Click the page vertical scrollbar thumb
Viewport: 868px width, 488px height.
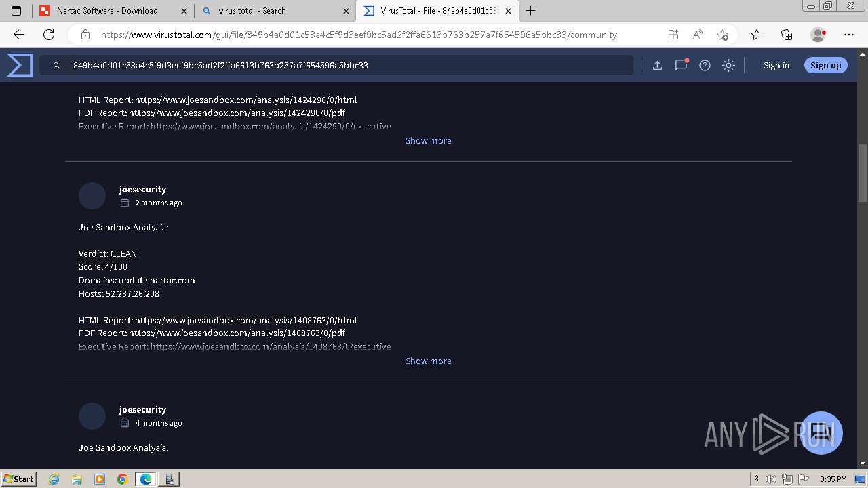[x=862, y=173]
